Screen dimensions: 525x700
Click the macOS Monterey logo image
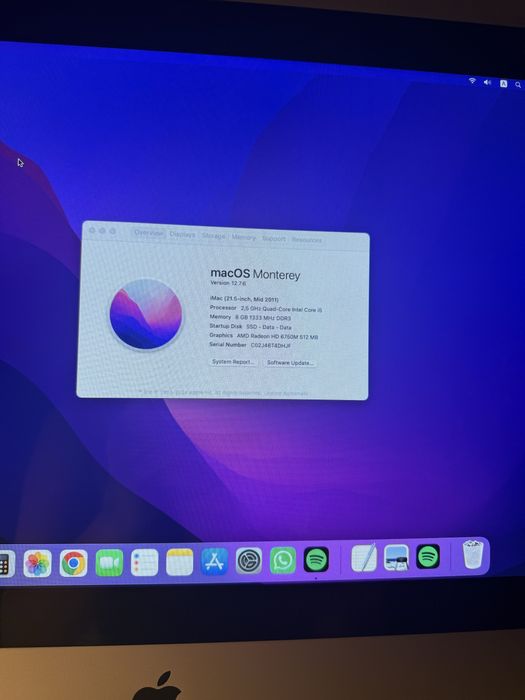tap(146, 314)
